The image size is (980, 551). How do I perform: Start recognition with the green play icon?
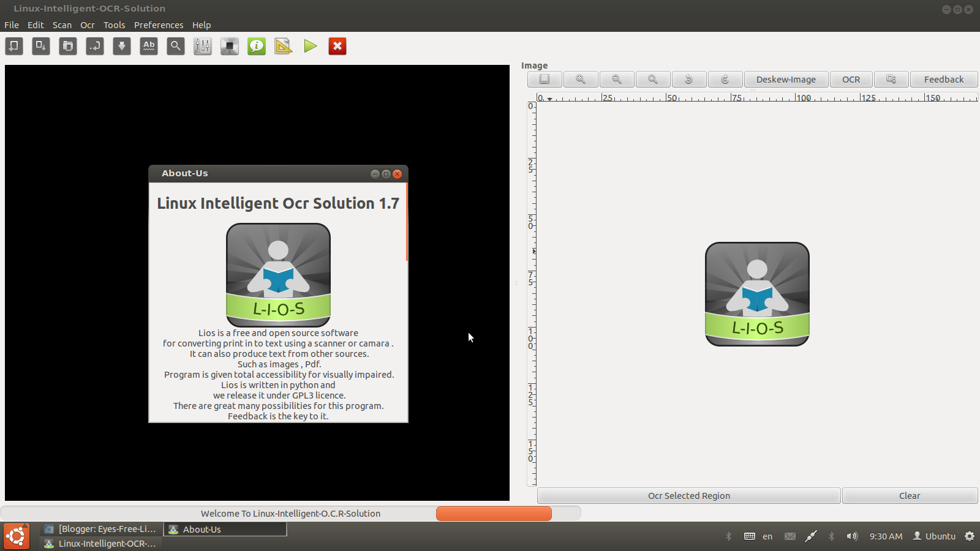pyautogui.click(x=311, y=46)
